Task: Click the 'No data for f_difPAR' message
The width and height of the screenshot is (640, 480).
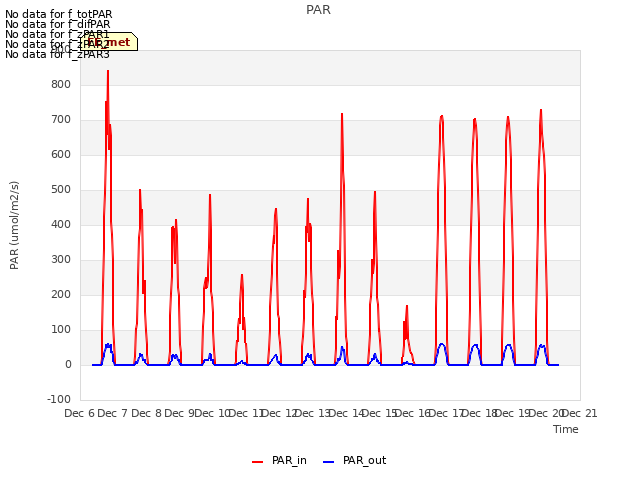Action: click(x=58, y=24)
